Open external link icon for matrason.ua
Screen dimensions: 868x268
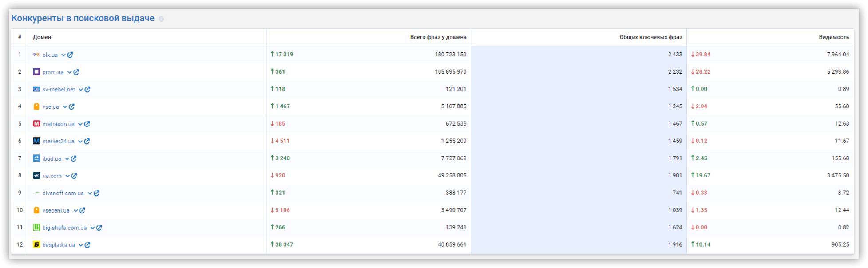tap(87, 124)
